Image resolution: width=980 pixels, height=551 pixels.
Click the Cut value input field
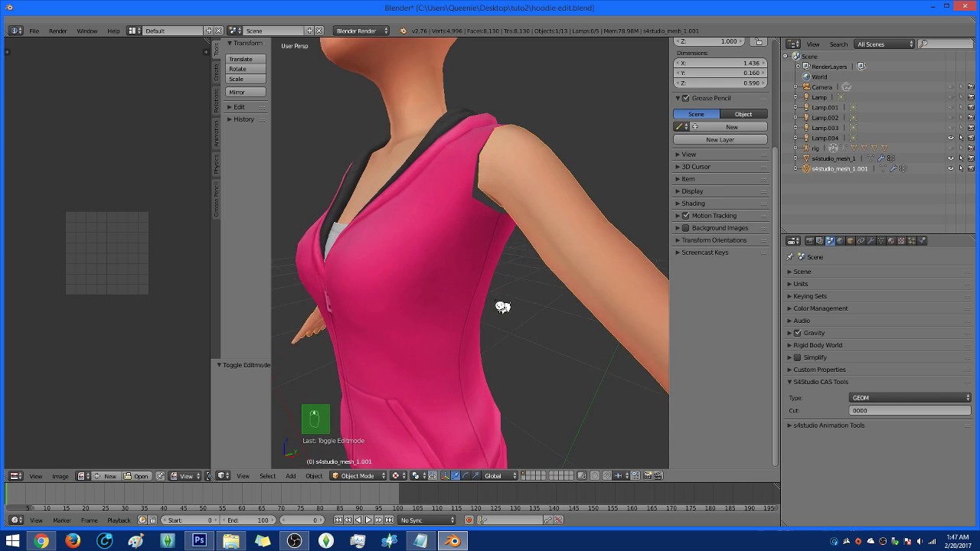[x=911, y=411]
